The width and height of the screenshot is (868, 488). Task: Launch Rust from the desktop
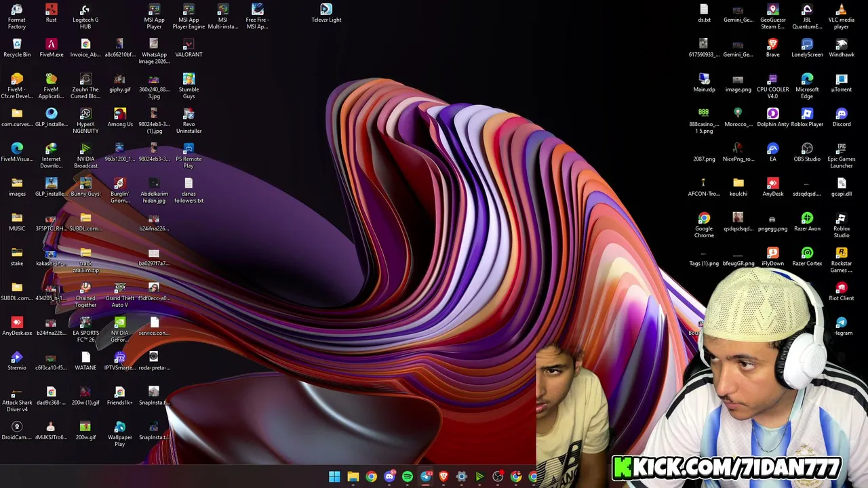51,13
